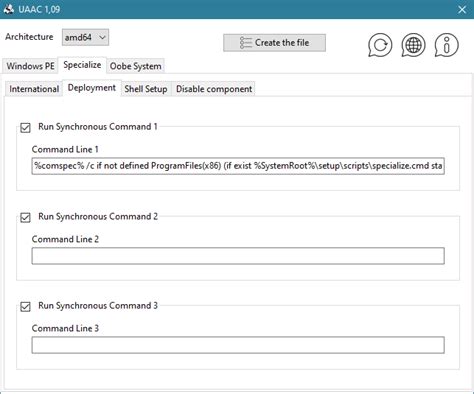Click the Create the file button
Screen dimensions: 474x394
[274, 43]
